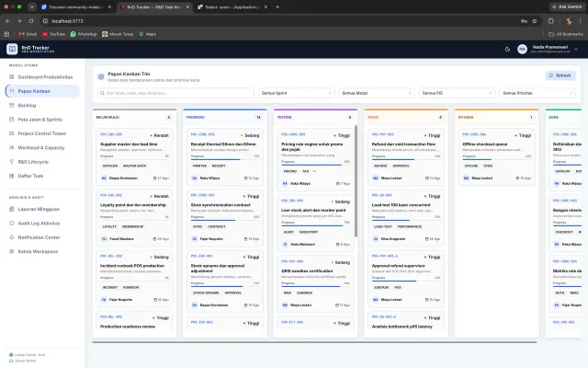The width and height of the screenshot is (588, 368).
Task: Open Dashboard Produktivitas sidebar icon
Action: click(x=11, y=77)
